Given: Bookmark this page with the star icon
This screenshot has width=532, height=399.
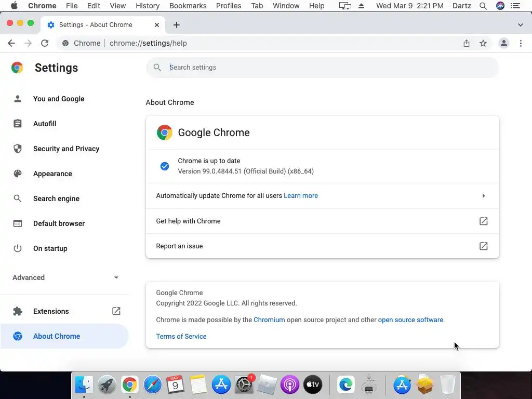Looking at the screenshot, I should coord(483,43).
